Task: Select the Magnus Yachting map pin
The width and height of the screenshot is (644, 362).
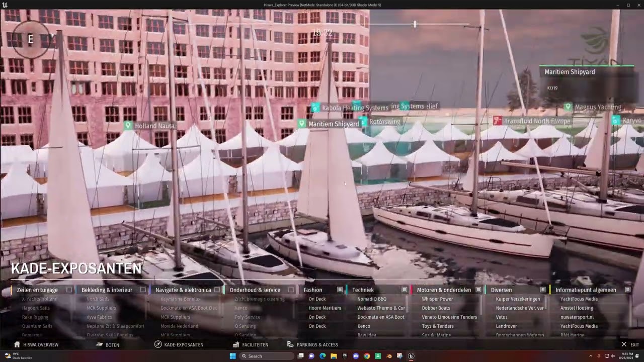Action: (568, 107)
